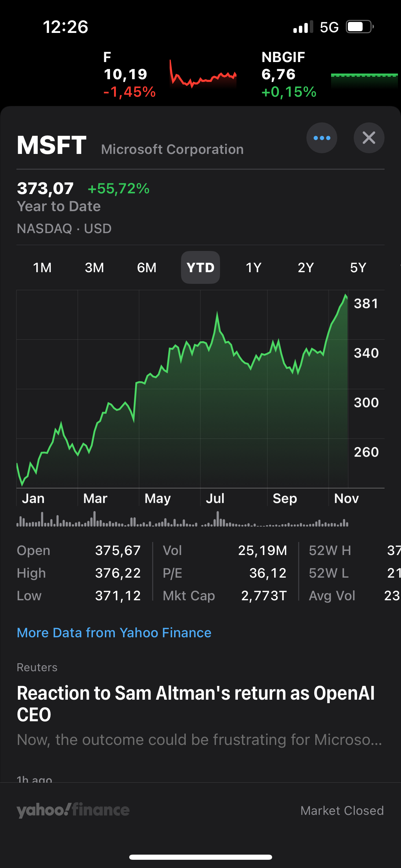401x868 pixels.
Task: Tap the MSFT ticker heading
Action: 52,145
